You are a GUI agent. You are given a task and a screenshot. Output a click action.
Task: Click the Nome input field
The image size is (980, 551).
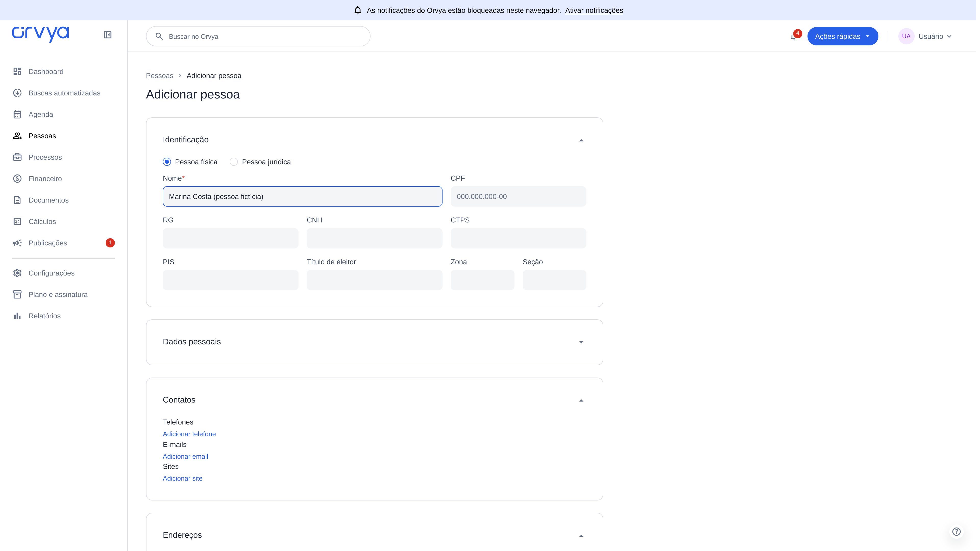(302, 197)
